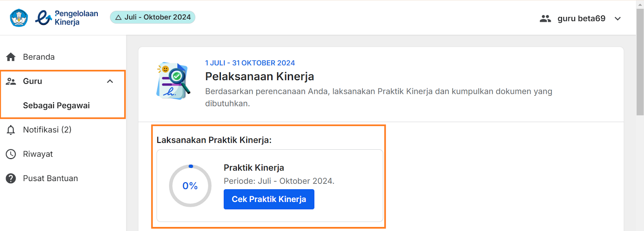The image size is (644, 231).
Task: Collapse the Guru menu chevron
Action: tap(110, 81)
